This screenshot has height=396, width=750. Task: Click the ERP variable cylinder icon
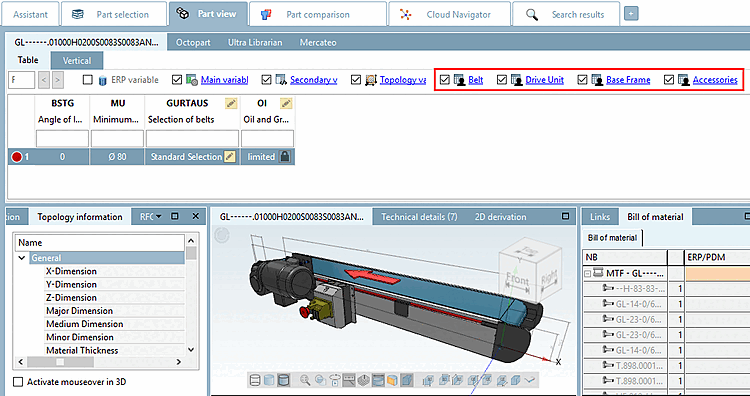coord(103,80)
